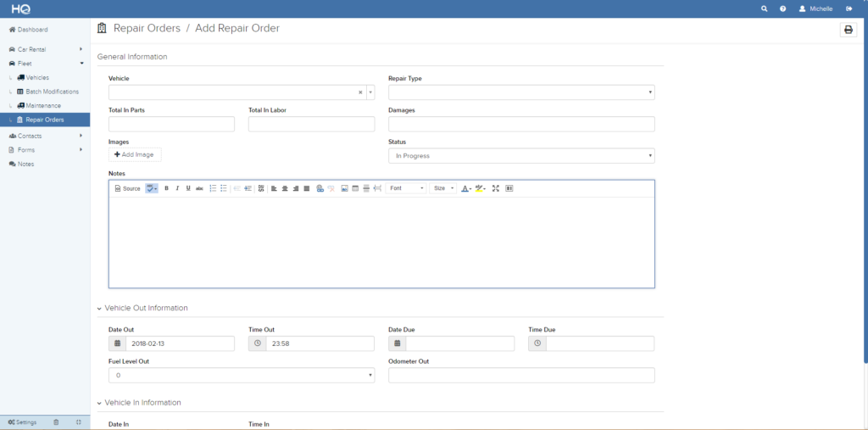Toggle bold formatting in Notes
Viewport: 868px width, 430px height.
point(166,188)
